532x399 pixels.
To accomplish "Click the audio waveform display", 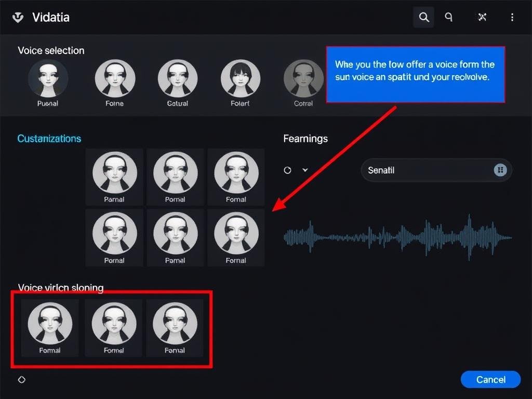I will (x=397, y=237).
